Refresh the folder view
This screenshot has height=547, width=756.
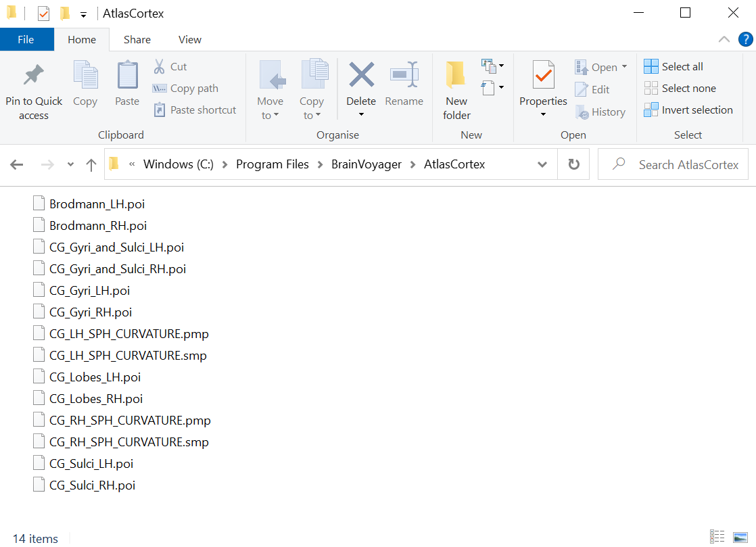click(x=573, y=164)
